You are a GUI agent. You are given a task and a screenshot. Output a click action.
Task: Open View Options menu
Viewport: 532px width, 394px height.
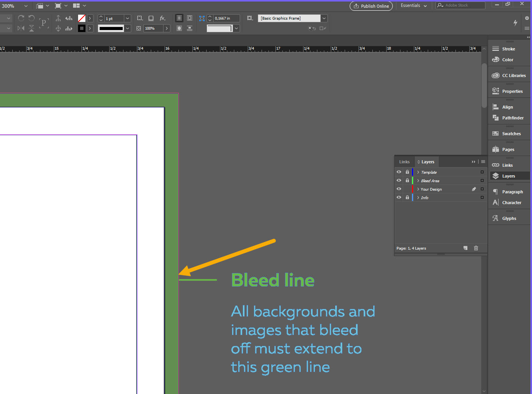[42, 6]
